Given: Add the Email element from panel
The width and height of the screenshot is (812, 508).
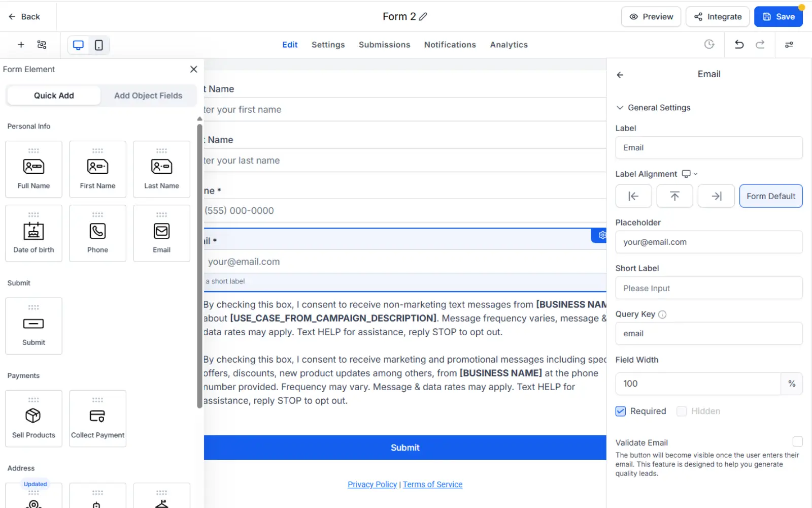Looking at the screenshot, I should pos(161,233).
